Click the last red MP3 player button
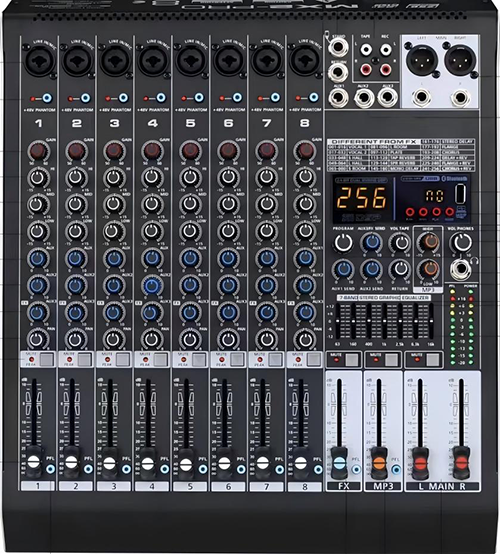This screenshot has height=554, width=500. click(x=449, y=212)
